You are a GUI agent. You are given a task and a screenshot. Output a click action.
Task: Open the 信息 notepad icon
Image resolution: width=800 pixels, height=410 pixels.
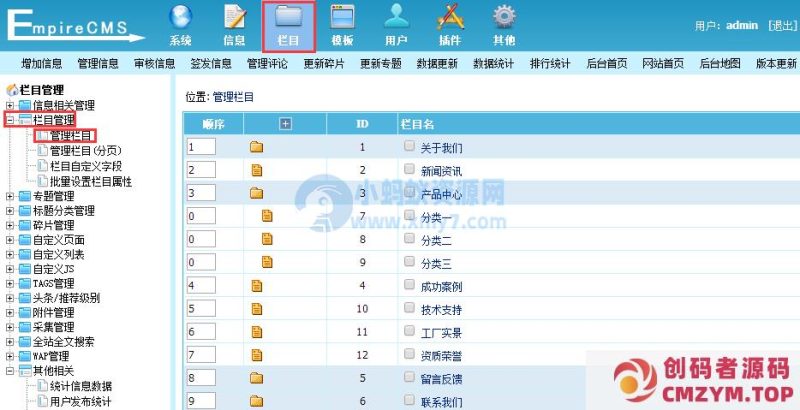pos(235,17)
